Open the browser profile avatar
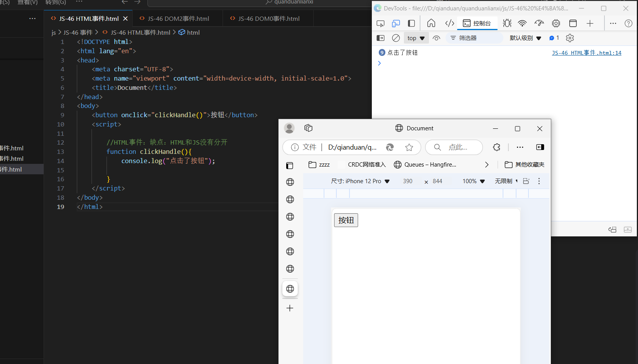638x364 pixels. tap(289, 128)
